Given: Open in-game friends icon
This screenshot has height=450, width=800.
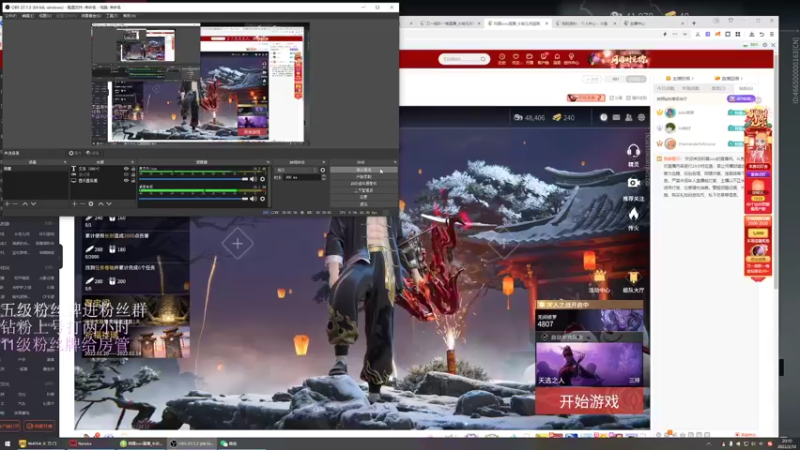Looking at the screenshot, I should tap(629, 117).
